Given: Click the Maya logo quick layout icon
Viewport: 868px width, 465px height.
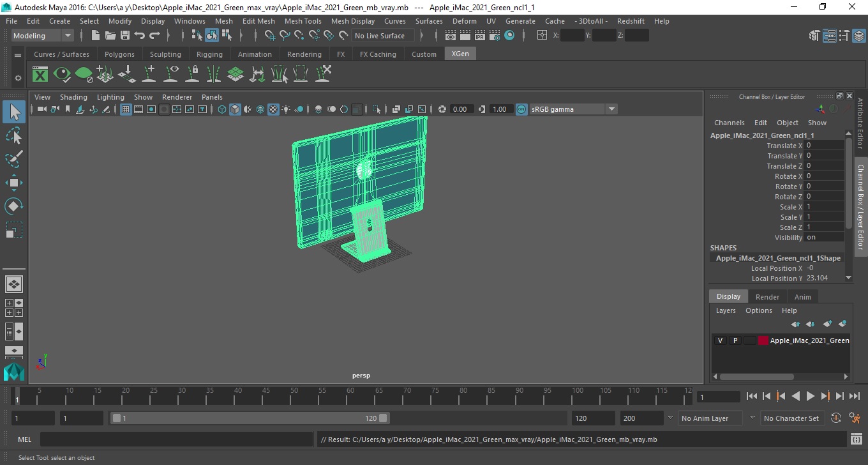Looking at the screenshot, I should coord(14,371).
